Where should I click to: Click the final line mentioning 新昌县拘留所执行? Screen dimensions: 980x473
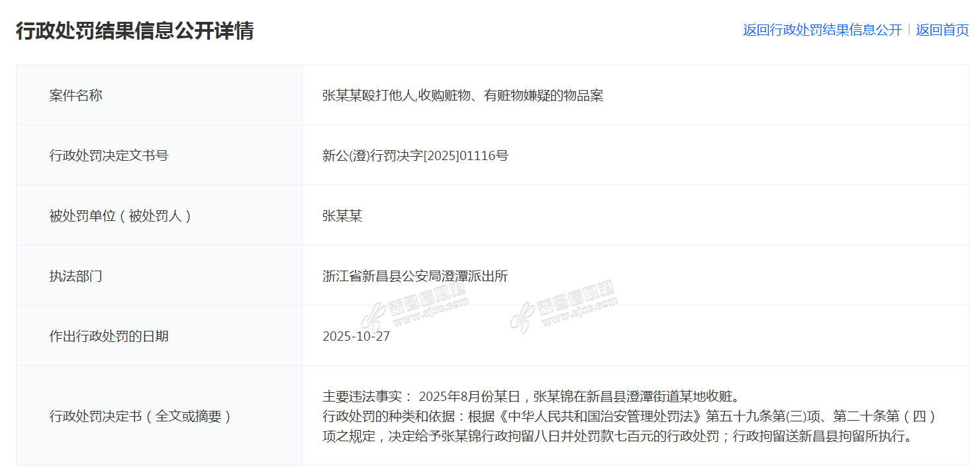pos(617,436)
